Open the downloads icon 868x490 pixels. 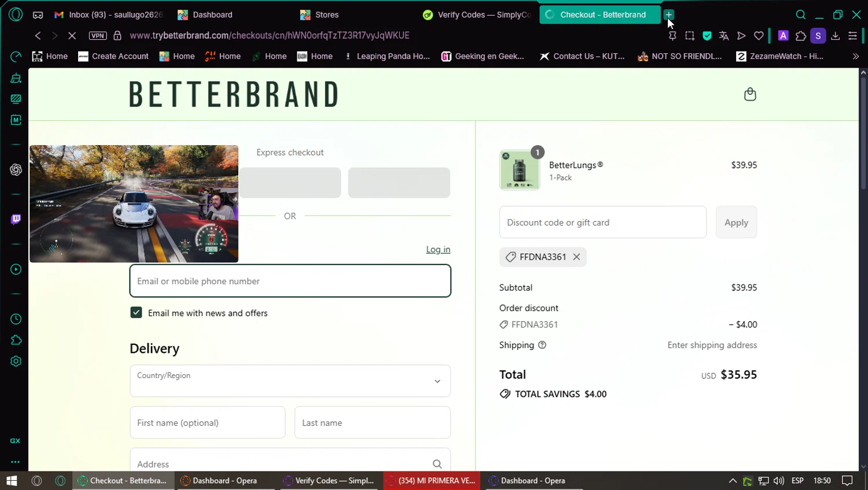[836, 36]
